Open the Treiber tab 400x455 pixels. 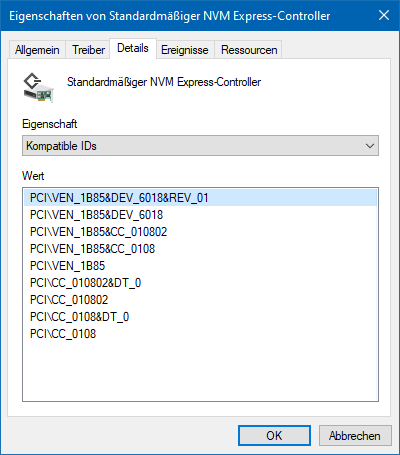[88, 50]
